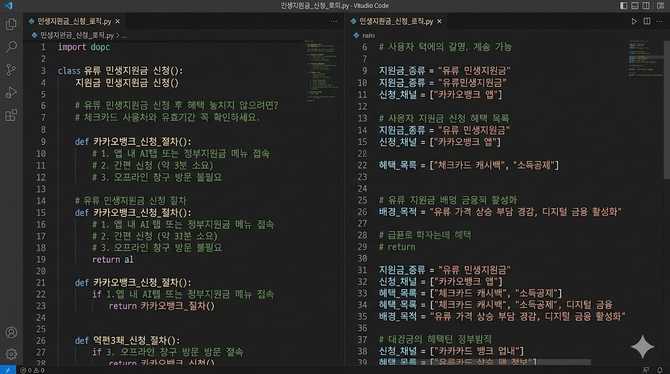Click 'def 역편3채_신청_절차():' on line 26
This screenshot has height=374, width=670.
click(x=128, y=341)
